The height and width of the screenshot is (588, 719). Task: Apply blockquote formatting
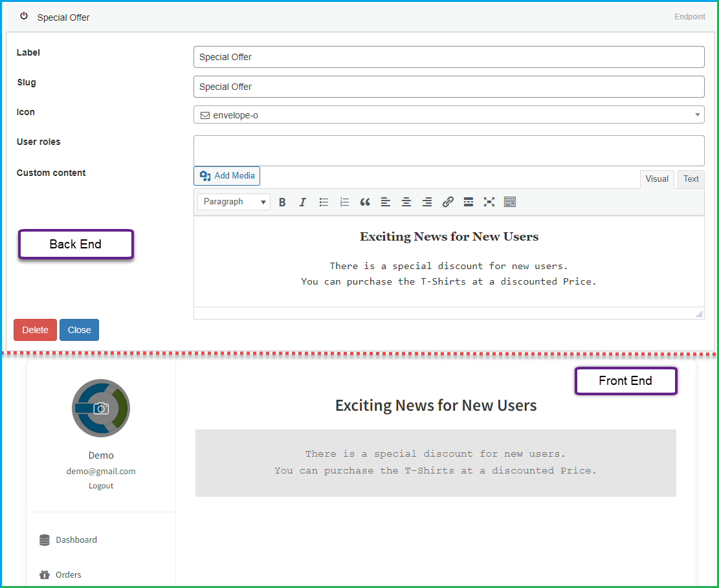coord(365,202)
